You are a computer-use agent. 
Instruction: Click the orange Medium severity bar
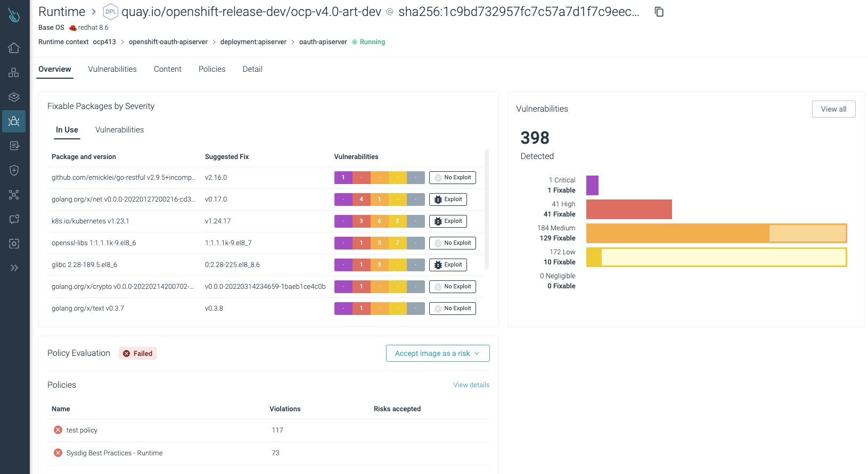click(x=716, y=233)
